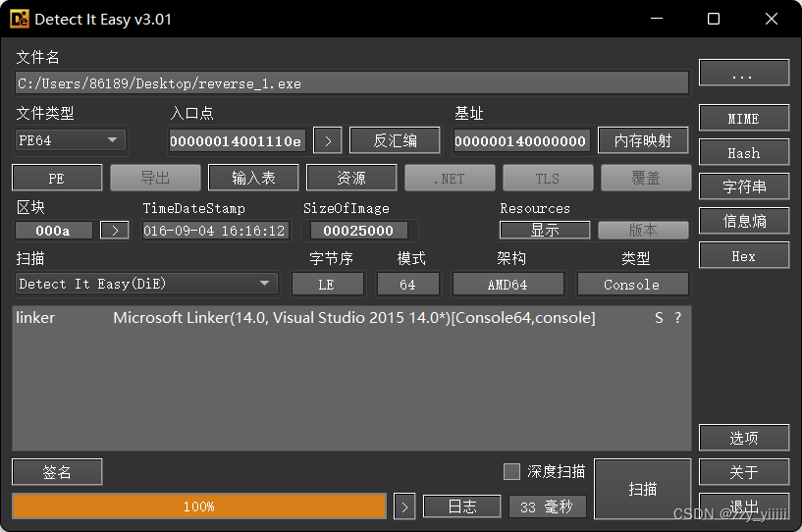The height and width of the screenshot is (532, 802).
Task: Open 选项 (options) settings
Action: pos(744,438)
